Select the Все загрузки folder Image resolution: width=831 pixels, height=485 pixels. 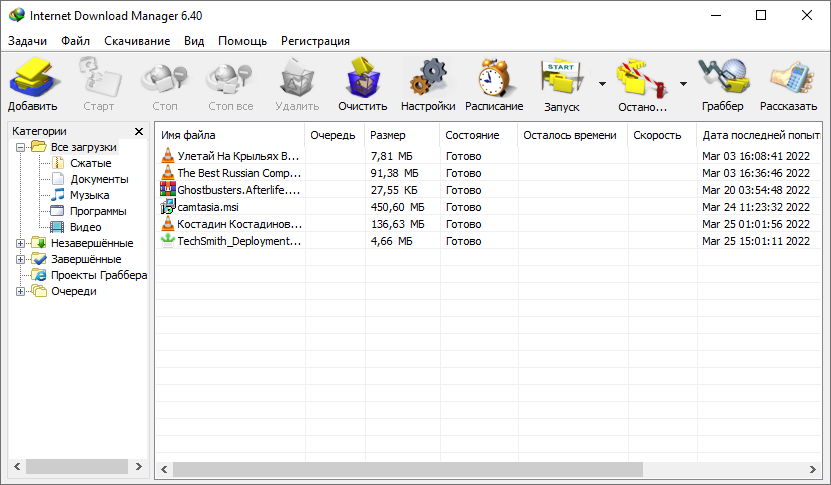(x=84, y=147)
